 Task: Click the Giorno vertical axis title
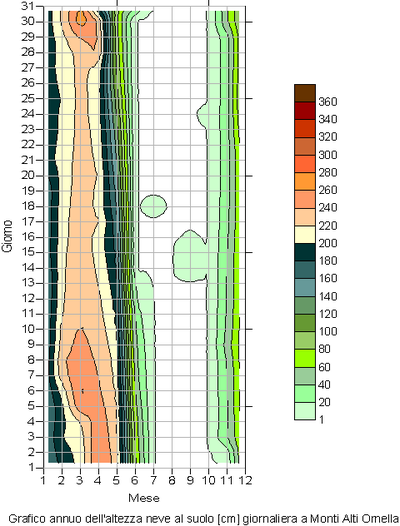click(7, 235)
